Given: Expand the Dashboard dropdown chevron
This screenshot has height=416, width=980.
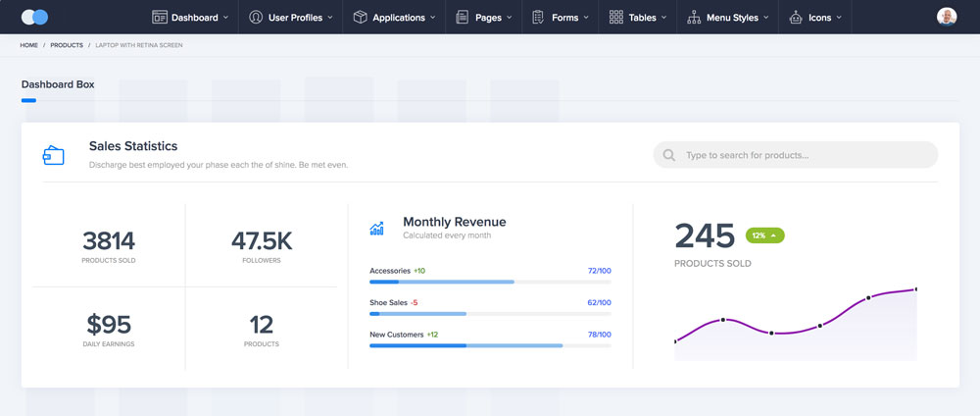Looking at the screenshot, I should click(x=225, y=18).
